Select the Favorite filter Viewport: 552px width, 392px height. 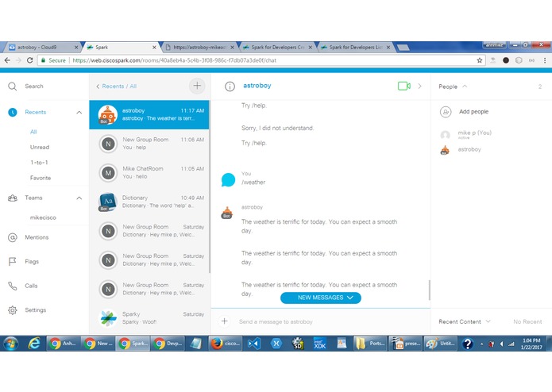click(x=41, y=178)
